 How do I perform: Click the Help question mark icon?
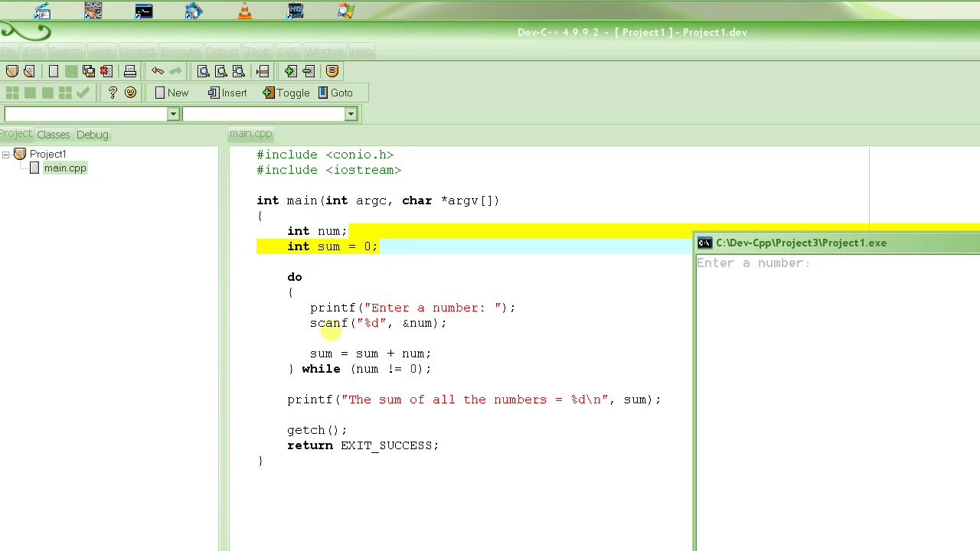coord(113,93)
